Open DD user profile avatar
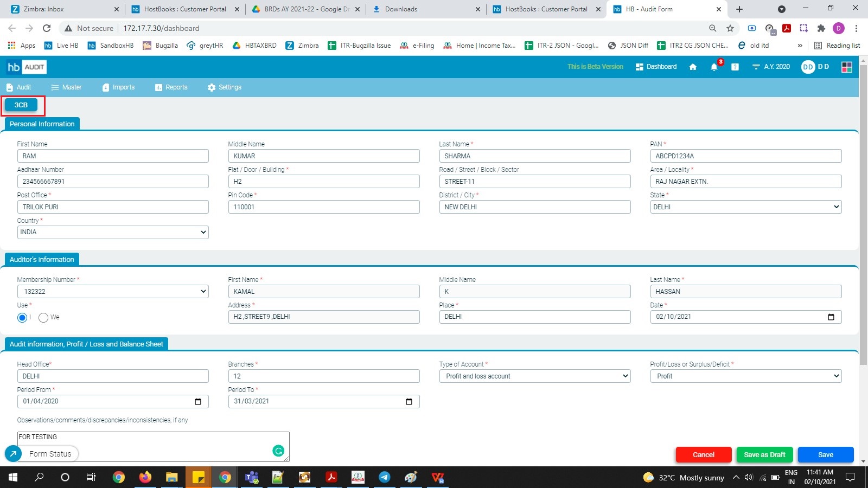Image resolution: width=868 pixels, height=488 pixels. pos(808,67)
